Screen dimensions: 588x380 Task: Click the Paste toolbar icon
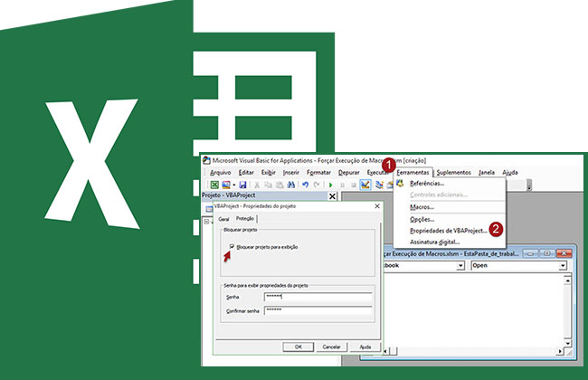tap(280, 185)
